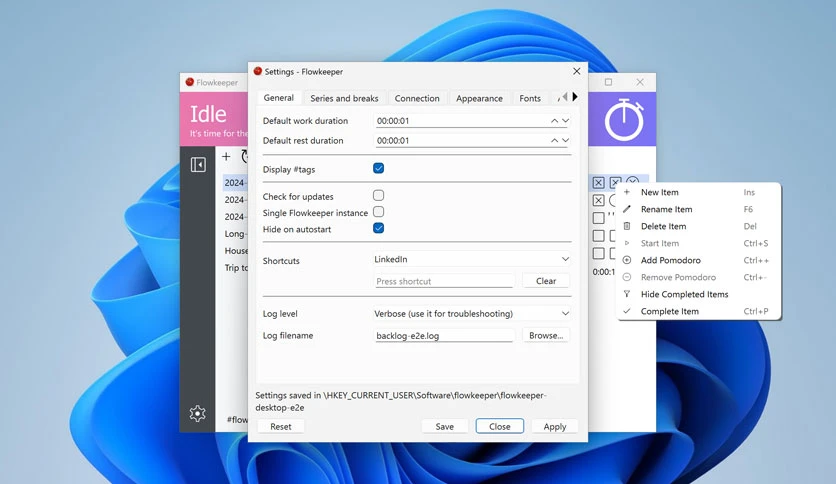
Task: Toggle the sidebar panel icon in Flowkeeper window
Action: pyautogui.click(x=198, y=164)
